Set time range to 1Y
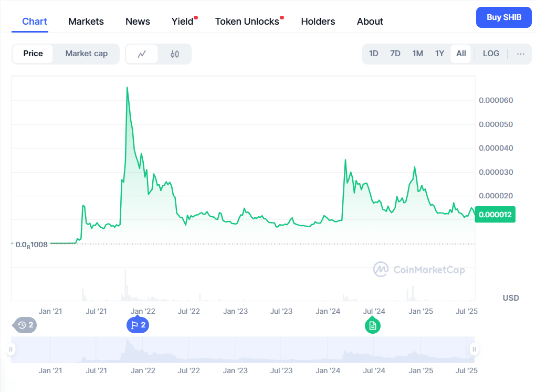The image size is (536, 392). 439,54
